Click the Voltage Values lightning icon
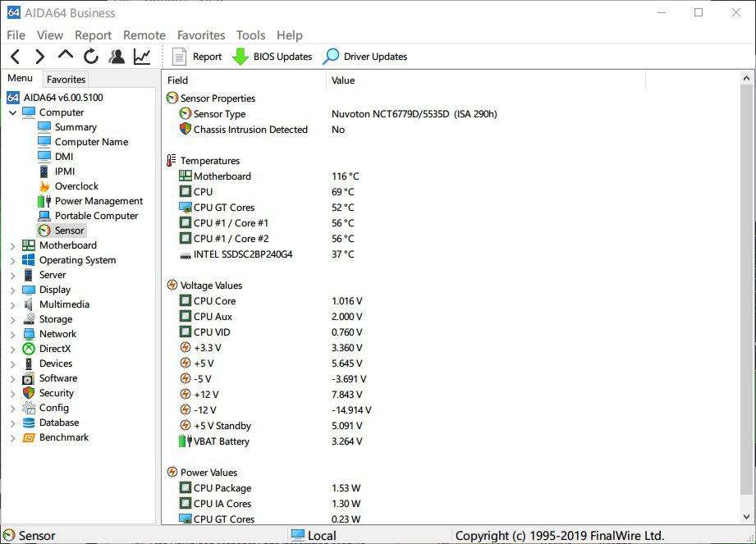The image size is (756, 544). (172, 286)
